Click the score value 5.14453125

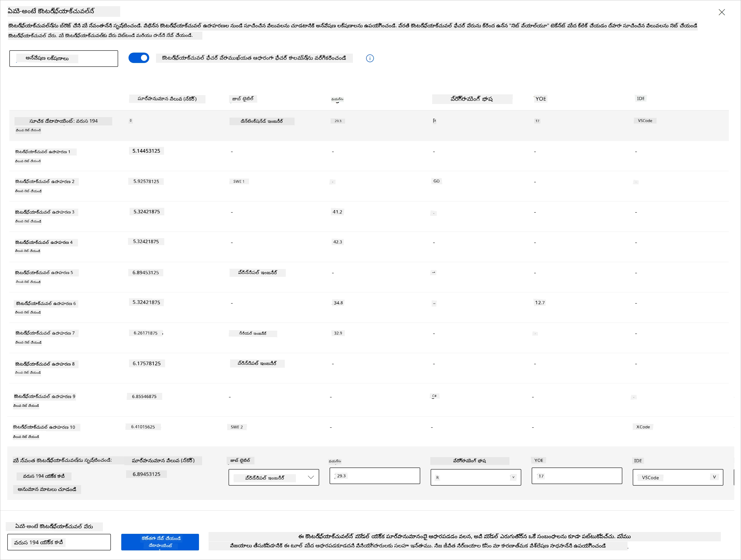pos(146,151)
